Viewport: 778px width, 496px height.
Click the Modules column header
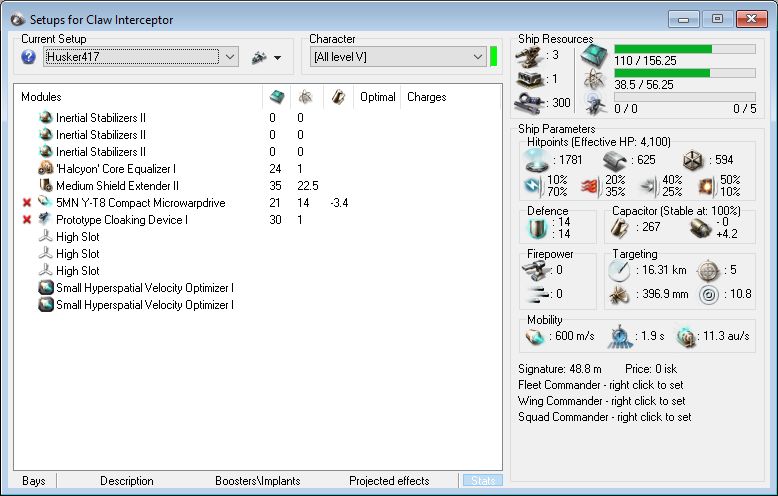click(x=41, y=97)
